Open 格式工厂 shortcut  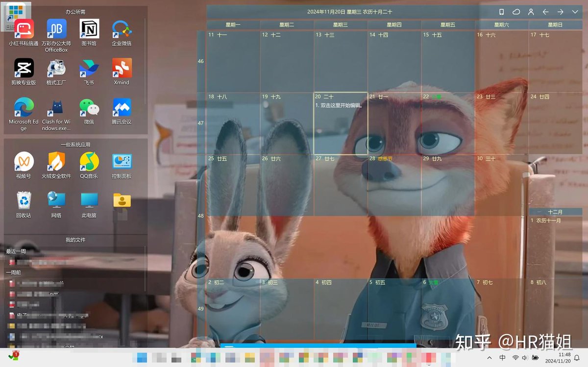click(x=56, y=72)
